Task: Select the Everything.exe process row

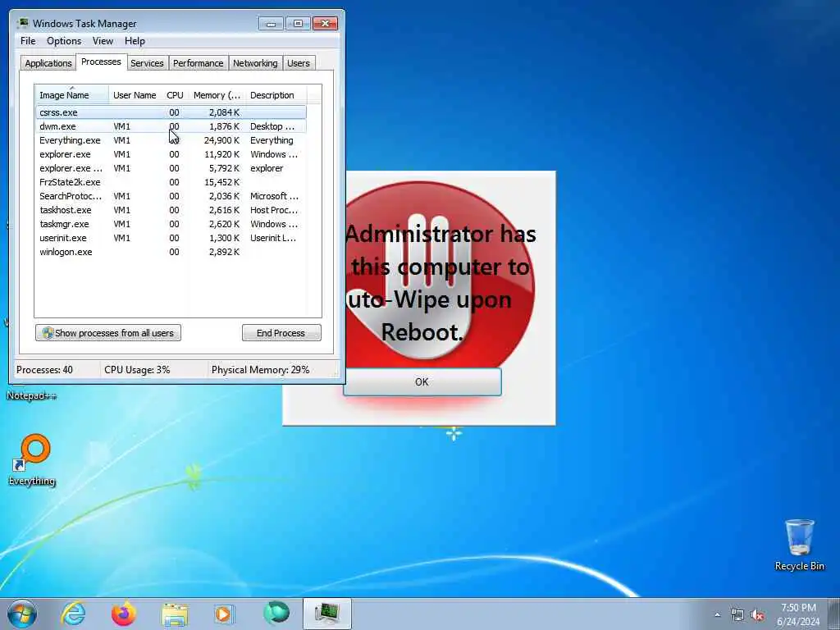Action: [171, 140]
